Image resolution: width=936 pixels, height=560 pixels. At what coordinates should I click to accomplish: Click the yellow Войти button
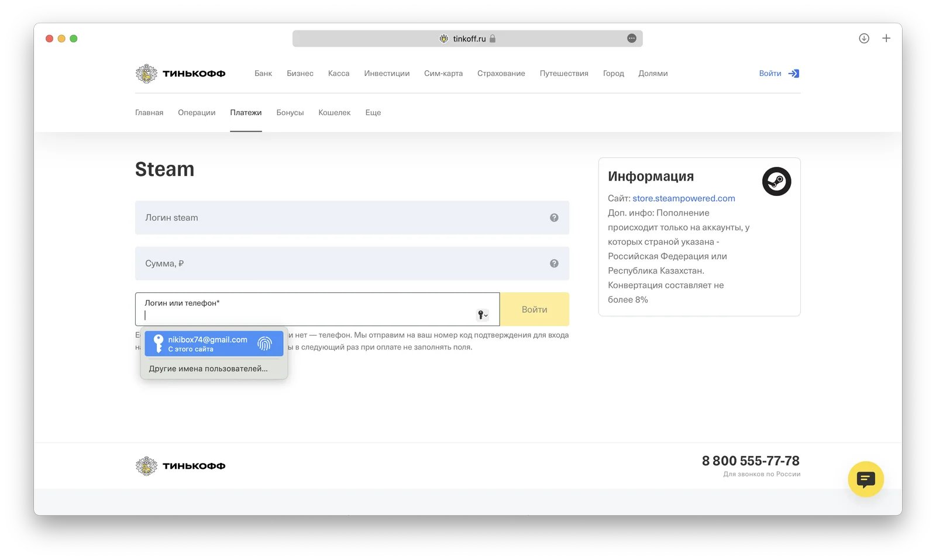pos(535,309)
